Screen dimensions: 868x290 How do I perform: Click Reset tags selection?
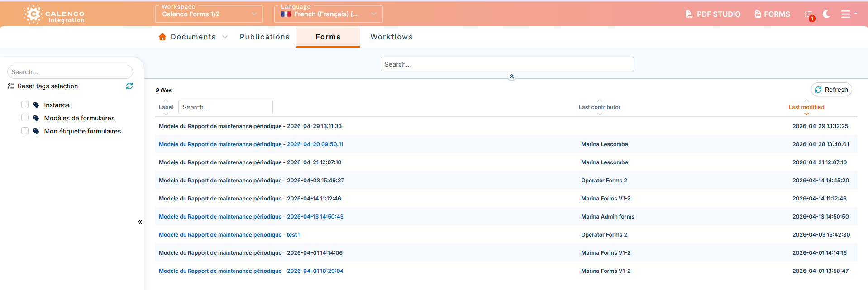pos(48,86)
